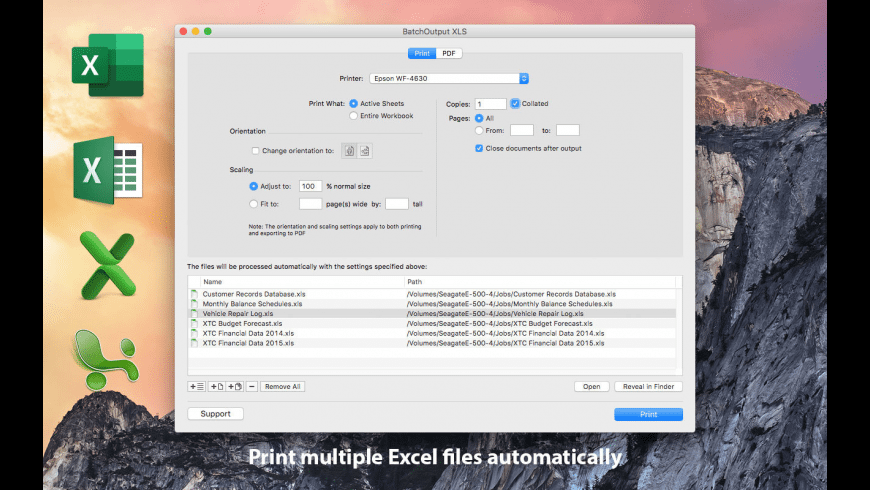The image size is (870, 490).
Task: Select All pages radio button
Action: [x=479, y=118]
